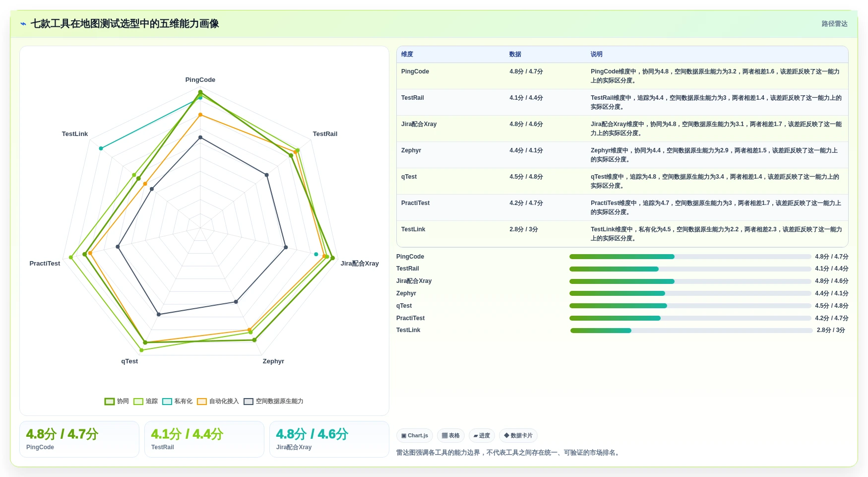Click the Jira配合Xray progress bar
Image resolution: width=868 pixels, height=477 pixels.
click(690, 281)
